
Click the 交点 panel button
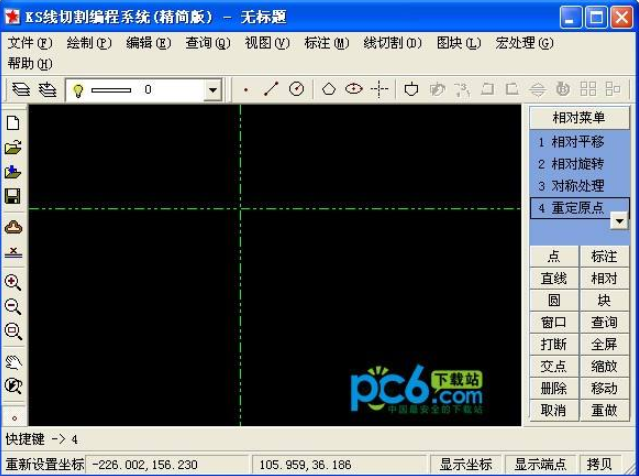tap(554, 366)
